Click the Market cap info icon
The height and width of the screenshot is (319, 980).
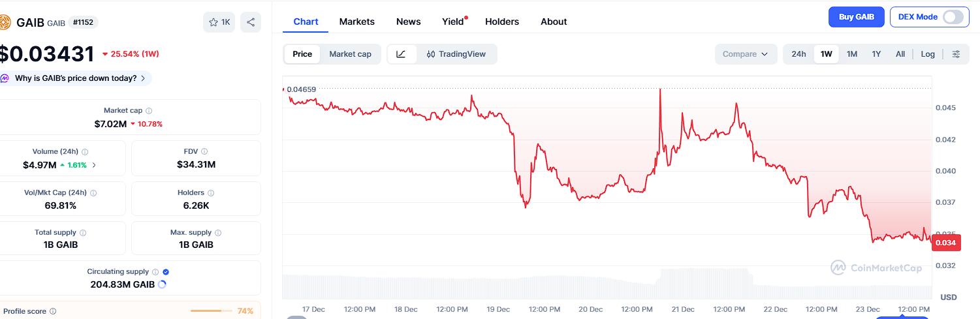pos(149,111)
